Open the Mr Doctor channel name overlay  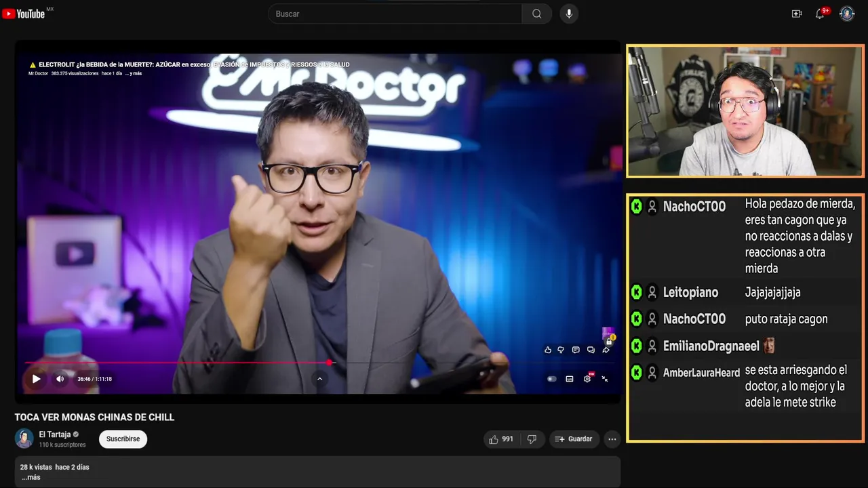click(38, 73)
